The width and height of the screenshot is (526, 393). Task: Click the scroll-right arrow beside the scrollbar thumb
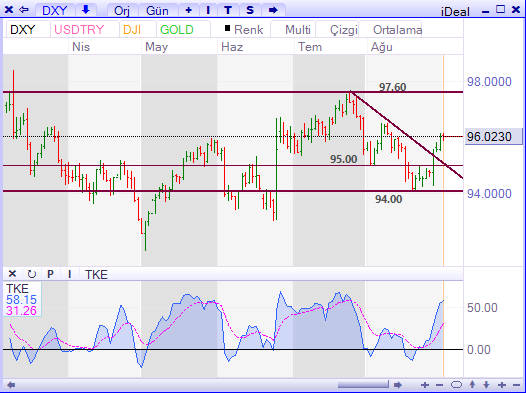click(398, 385)
